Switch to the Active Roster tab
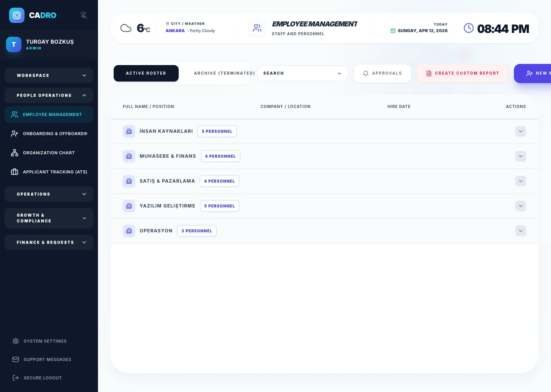The height and width of the screenshot is (392, 551). click(146, 73)
